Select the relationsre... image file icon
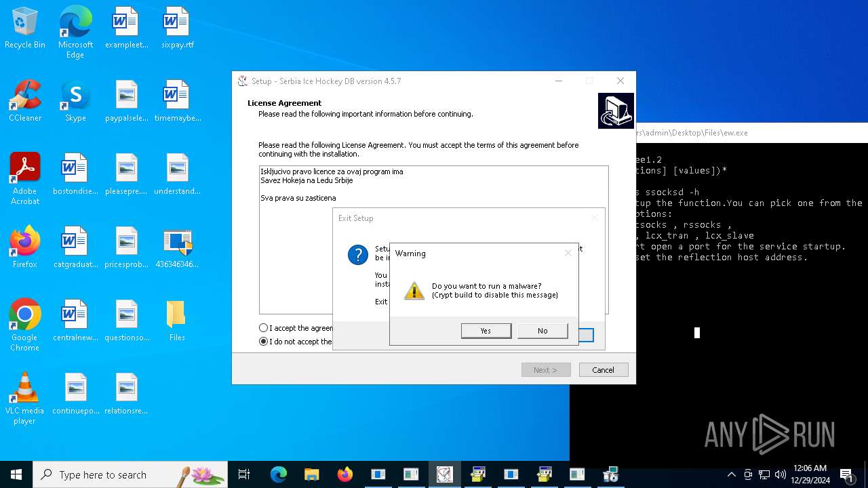This screenshot has width=868, height=488. [126, 394]
